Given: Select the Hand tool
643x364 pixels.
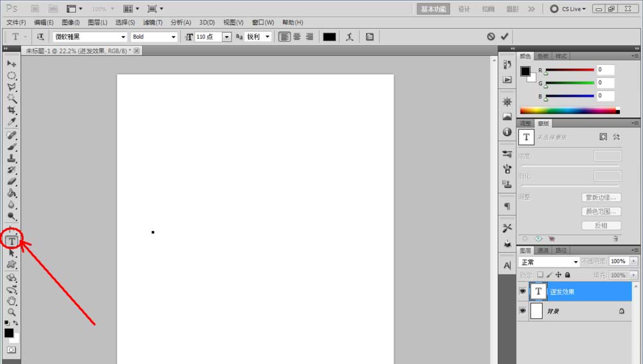Looking at the screenshot, I should [x=12, y=301].
